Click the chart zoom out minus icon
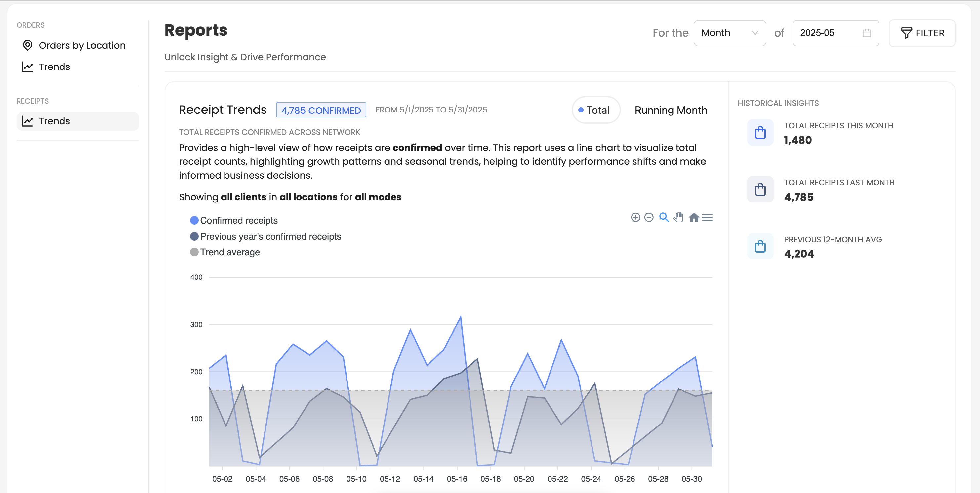 point(649,217)
